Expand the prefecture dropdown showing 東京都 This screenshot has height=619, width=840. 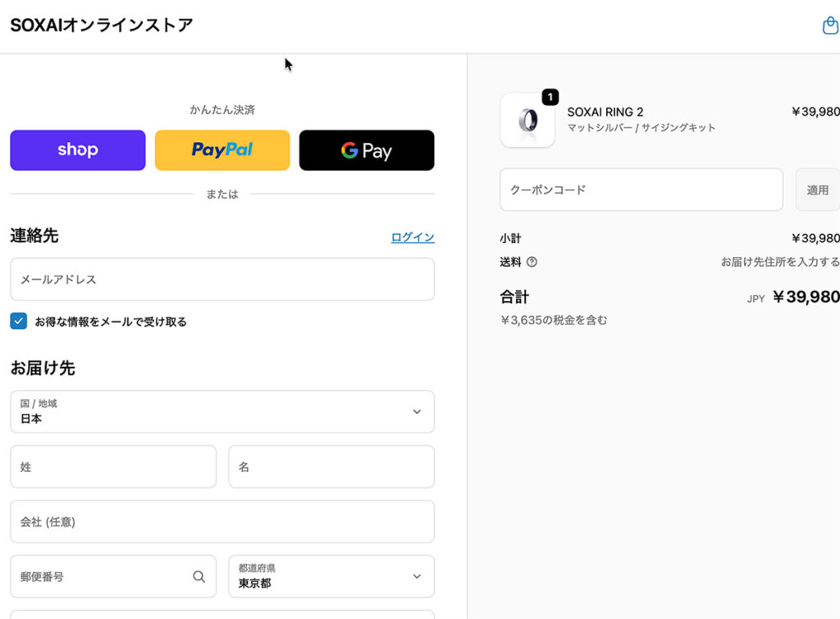click(x=331, y=576)
